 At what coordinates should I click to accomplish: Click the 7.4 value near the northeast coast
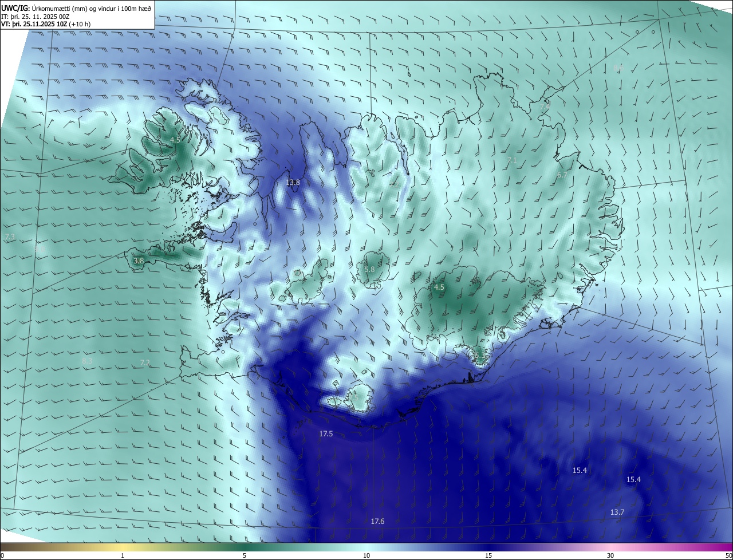(545, 107)
